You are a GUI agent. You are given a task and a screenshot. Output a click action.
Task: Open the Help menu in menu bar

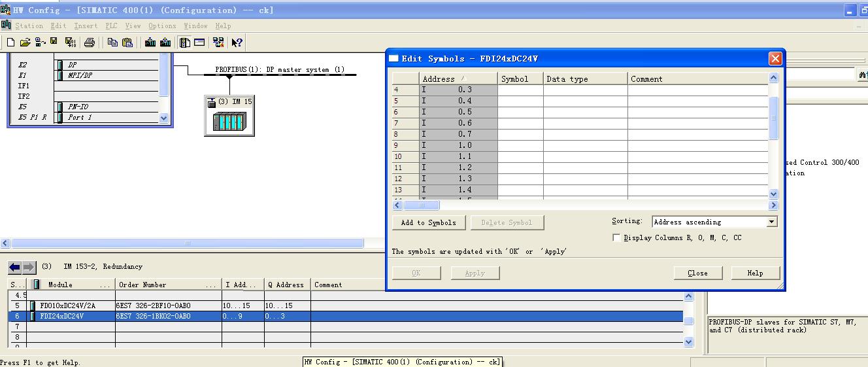tap(223, 26)
